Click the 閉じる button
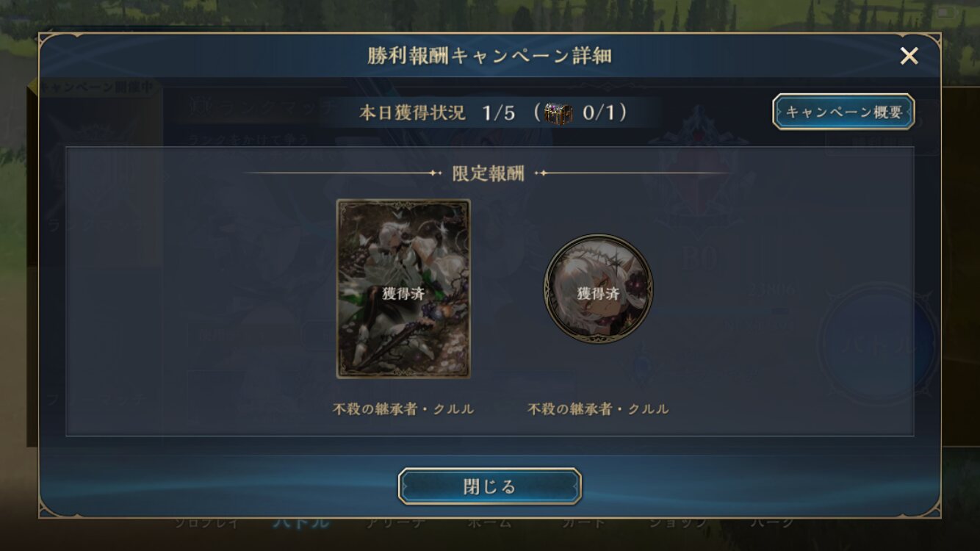 click(490, 486)
